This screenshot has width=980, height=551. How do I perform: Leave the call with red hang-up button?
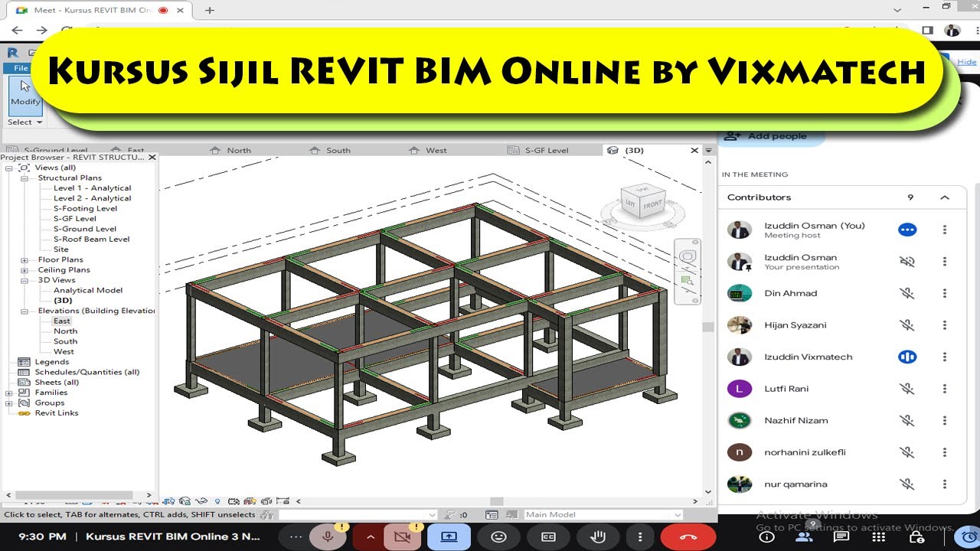tap(688, 536)
